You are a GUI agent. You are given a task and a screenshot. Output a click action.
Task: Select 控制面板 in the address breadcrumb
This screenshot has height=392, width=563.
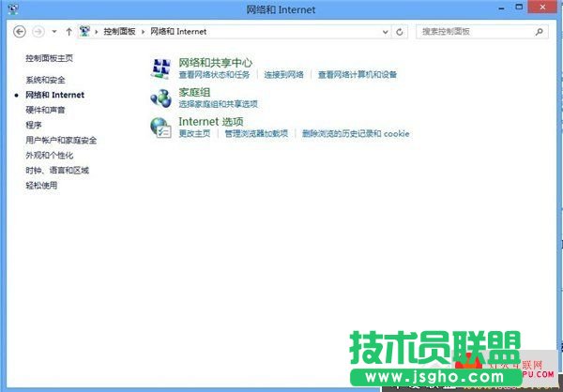click(x=119, y=32)
